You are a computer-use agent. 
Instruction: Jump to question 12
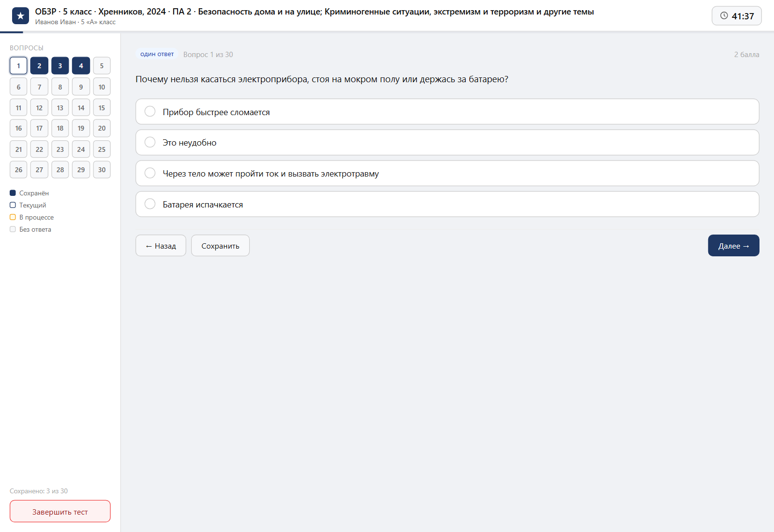(x=39, y=108)
